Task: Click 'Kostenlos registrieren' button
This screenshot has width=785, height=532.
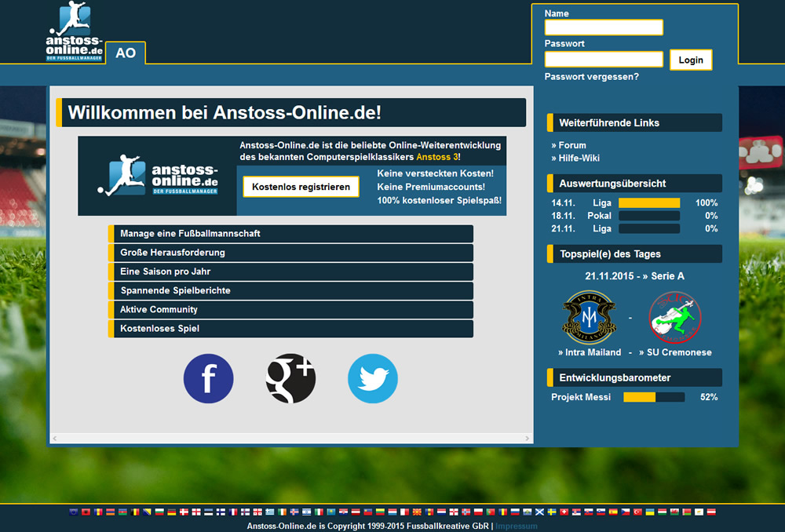Action: pyautogui.click(x=301, y=187)
